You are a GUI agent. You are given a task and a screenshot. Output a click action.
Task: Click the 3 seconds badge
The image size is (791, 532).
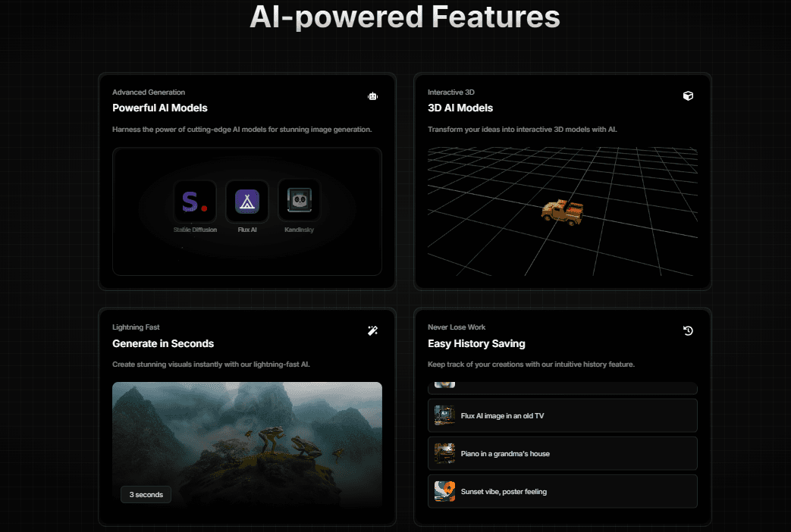146,495
